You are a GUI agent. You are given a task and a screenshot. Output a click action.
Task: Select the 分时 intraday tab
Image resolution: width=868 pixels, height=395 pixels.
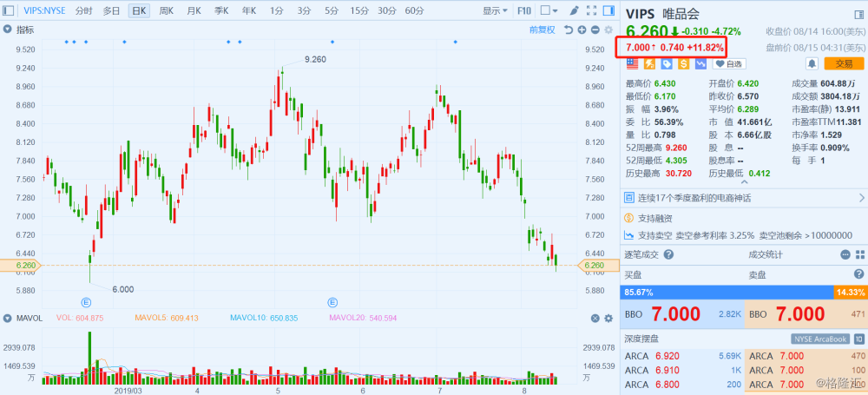tap(83, 11)
